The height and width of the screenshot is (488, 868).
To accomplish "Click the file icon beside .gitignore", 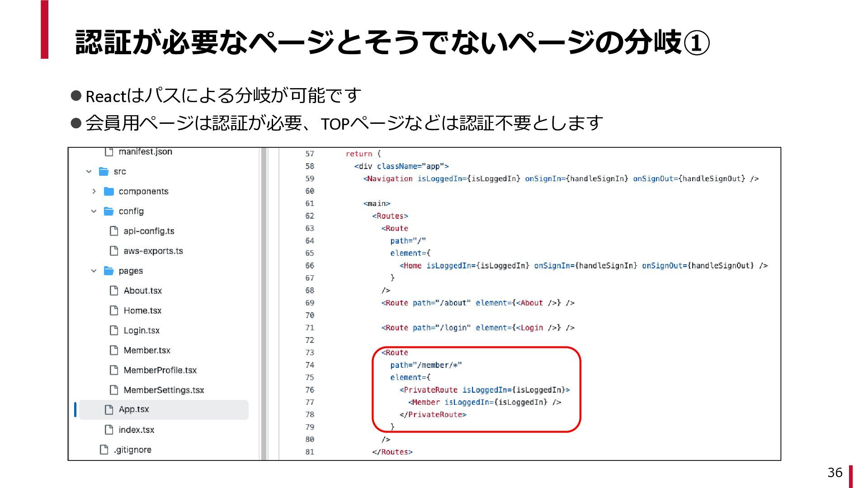I will pyautogui.click(x=104, y=450).
